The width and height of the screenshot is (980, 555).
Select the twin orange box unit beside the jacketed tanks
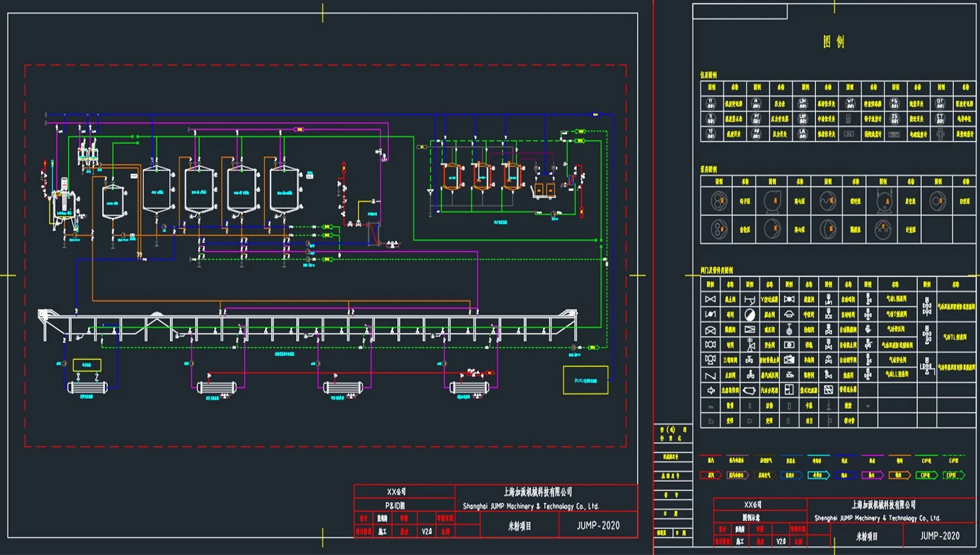(x=544, y=191)
